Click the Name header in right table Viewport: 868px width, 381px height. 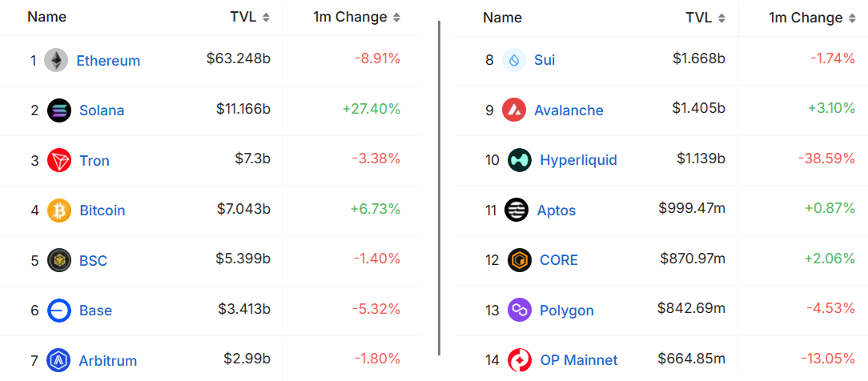pyautogui.click(x=502, y=18)
